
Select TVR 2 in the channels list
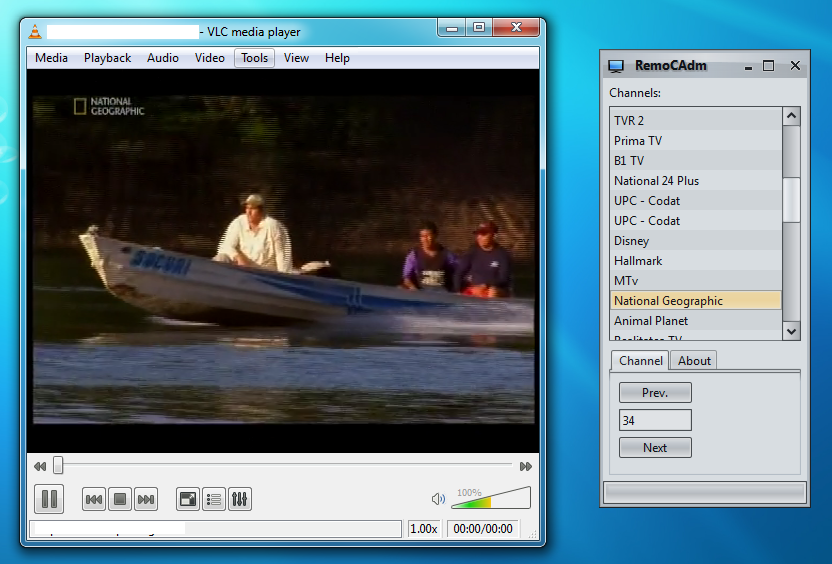(696, 120)
